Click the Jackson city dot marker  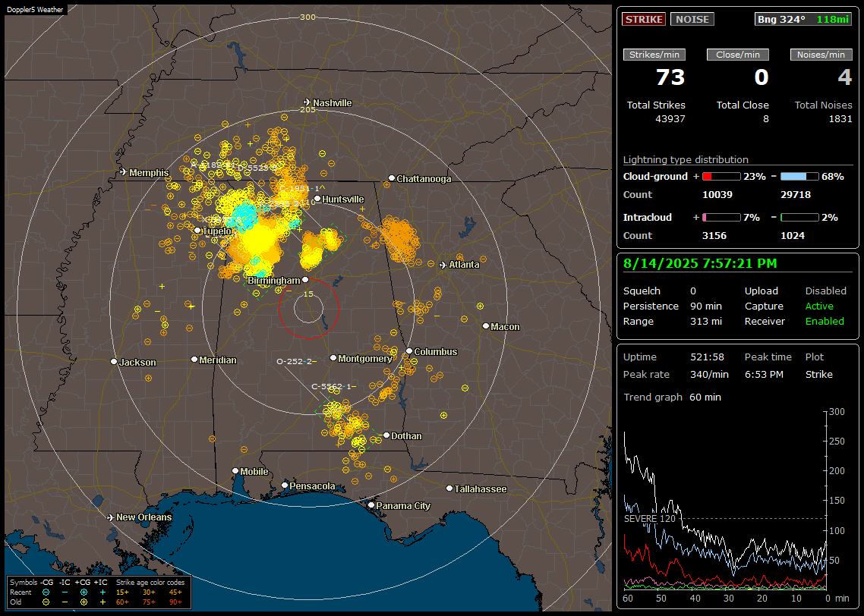pos(114,362)
